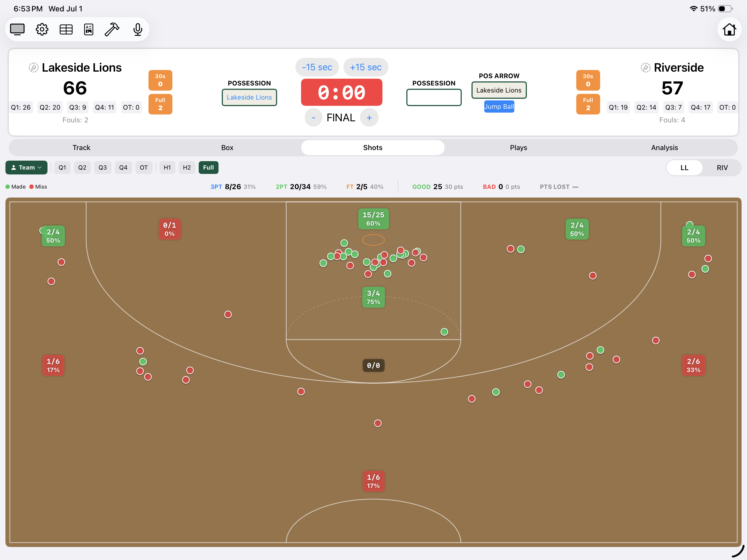This screenshot has height=560, width=747.
Task: Open the table grid view icon
Action: pyautogui.click(x=66, y=29)
